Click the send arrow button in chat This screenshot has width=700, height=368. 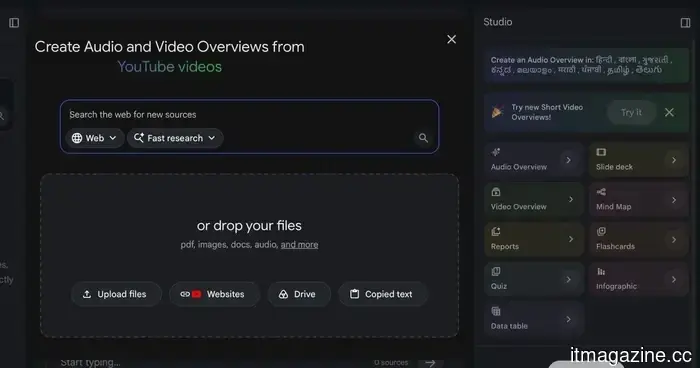(x=430, y=363)
